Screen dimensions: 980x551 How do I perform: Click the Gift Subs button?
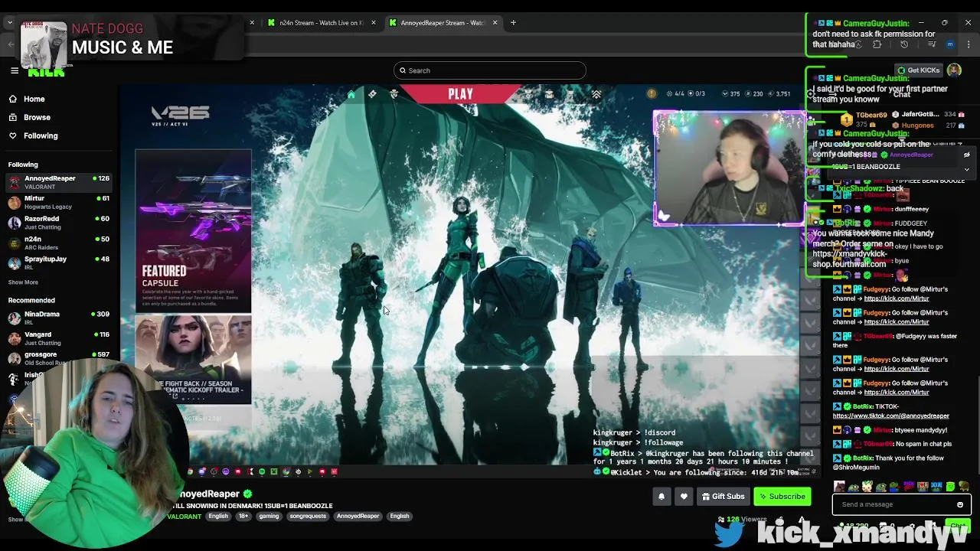(723, 497)
